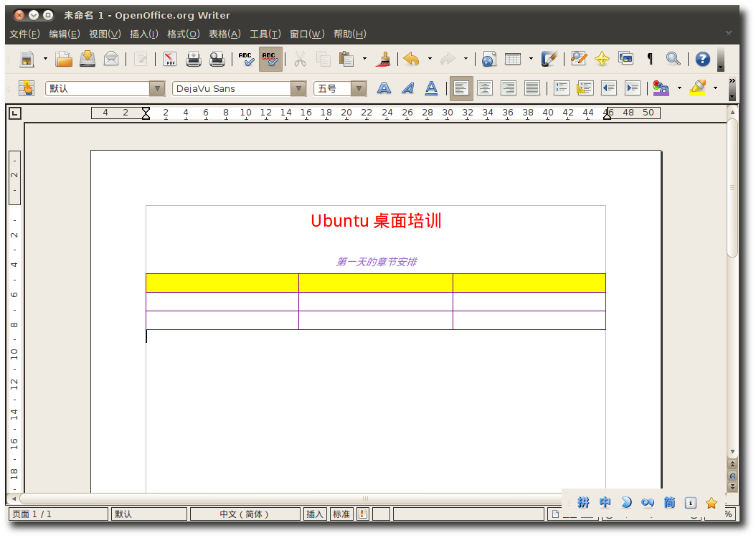
Task: Open the 编辑(E) menu
Action: tap(64, 34)
